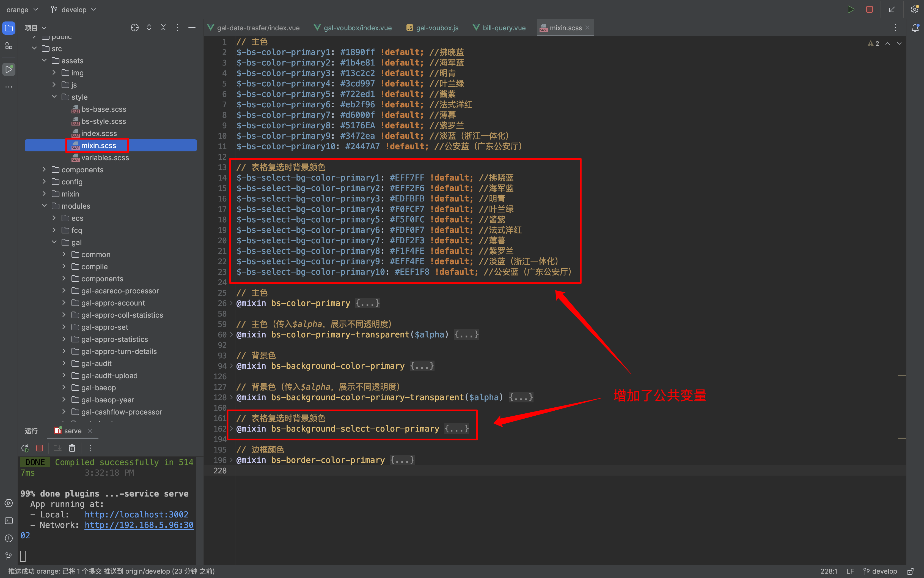924x578 pixels.
Task: Select index.scss in style folder
Action: click(99, 133)
